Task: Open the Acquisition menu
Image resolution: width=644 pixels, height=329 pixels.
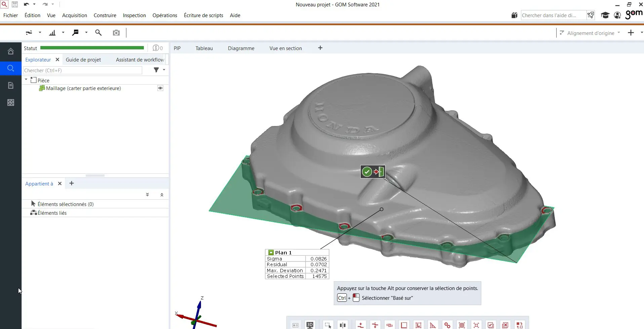Action: tap(75, 15)
